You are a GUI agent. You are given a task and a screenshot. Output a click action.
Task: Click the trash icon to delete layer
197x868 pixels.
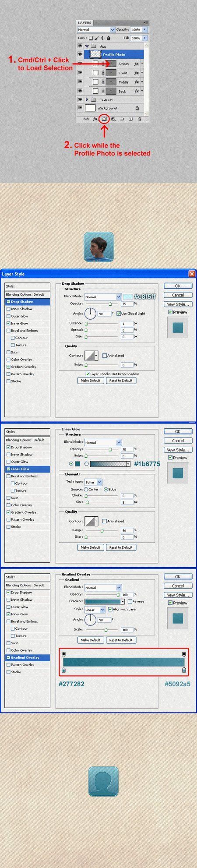pos(140,119)
